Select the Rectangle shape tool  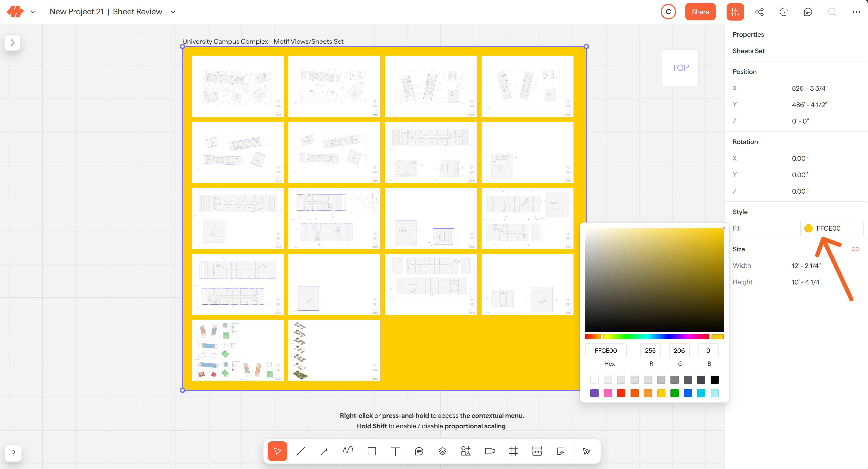coord(372,451)
